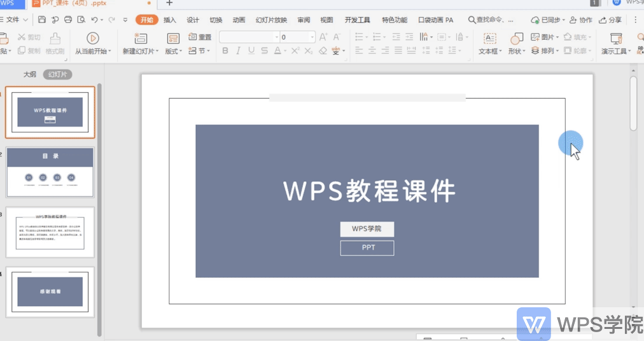The width and height of the screenshot is (644, 341).
Task: Justify text alignment
Action: click(398, 50)
